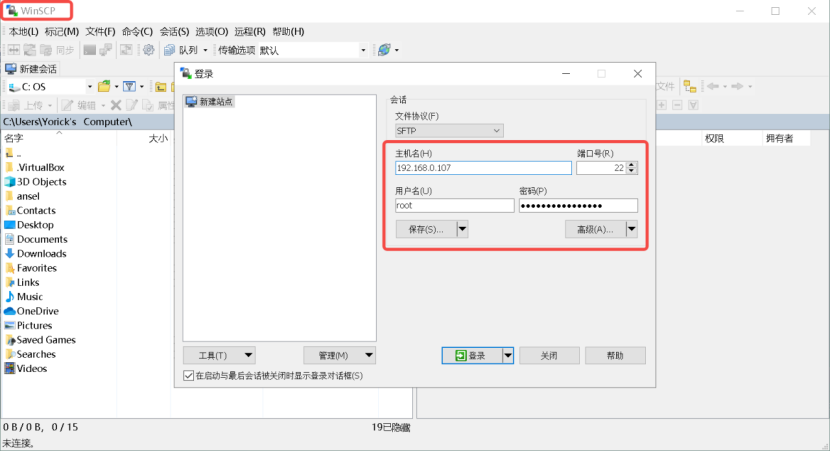Open the 文件(F) menu

pyautogui.click(x=100, y=32)
